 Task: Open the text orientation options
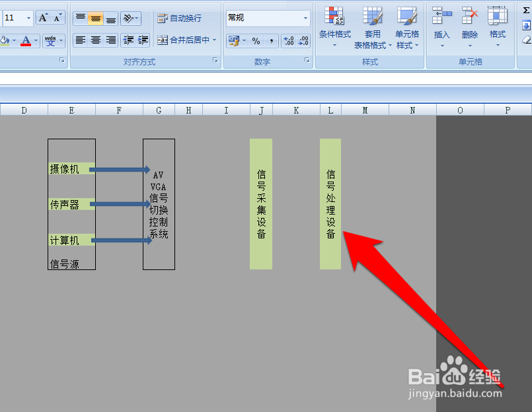click(x=131, y=18)
